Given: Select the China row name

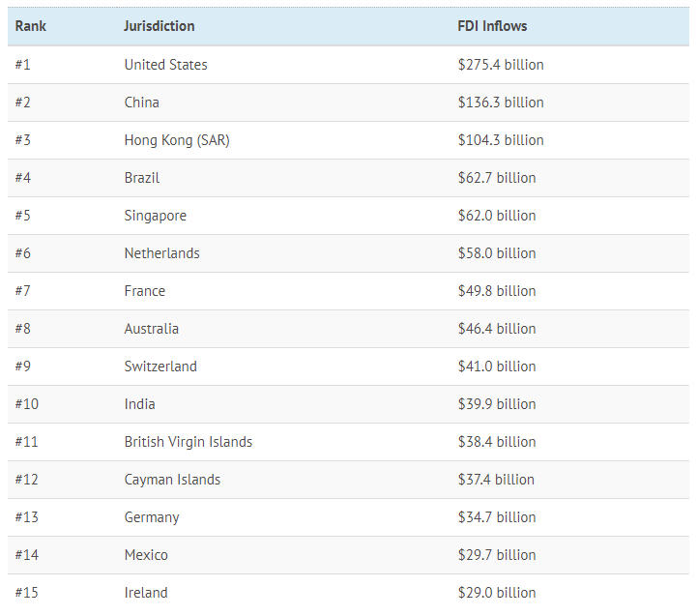Looking at the screenshot, I should click(x=141, y=103).
